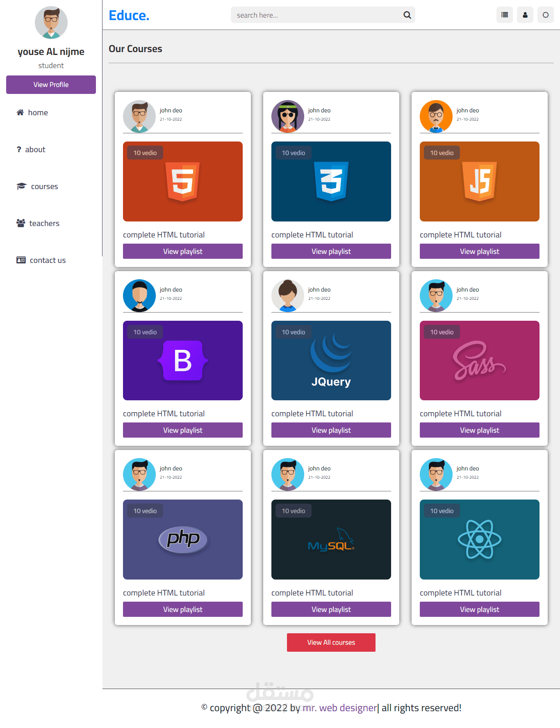Click the React logo thumbnail

click(480, 539)
